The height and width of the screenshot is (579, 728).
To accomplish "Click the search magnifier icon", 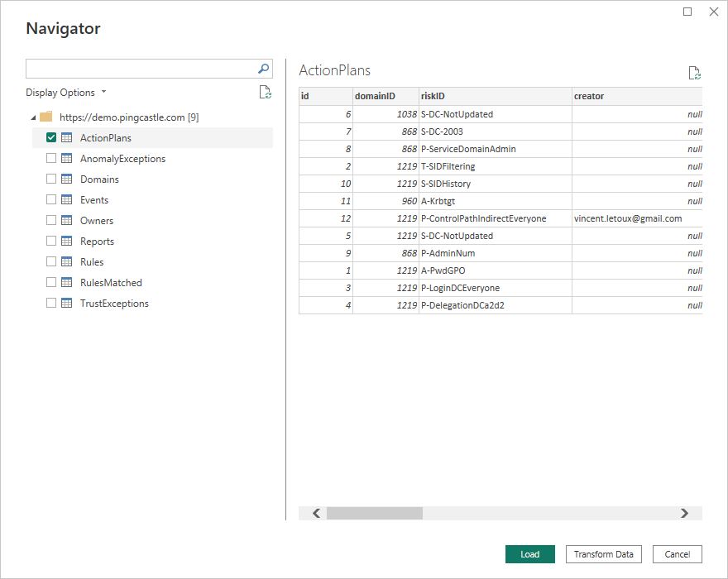I will pos(264,69).
